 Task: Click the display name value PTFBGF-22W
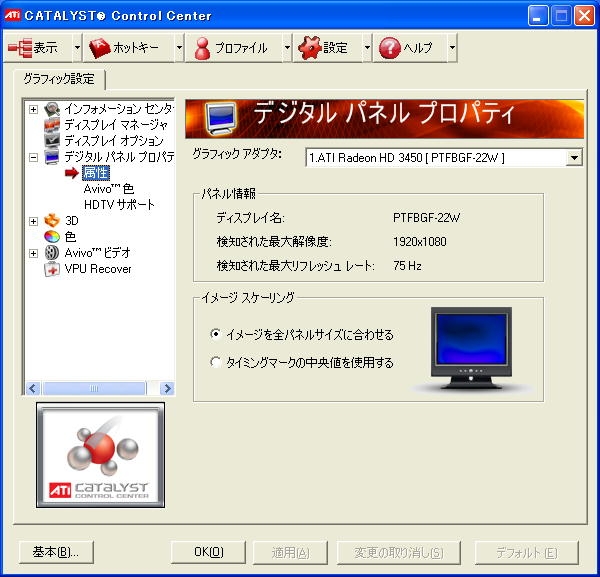[426, 218]
